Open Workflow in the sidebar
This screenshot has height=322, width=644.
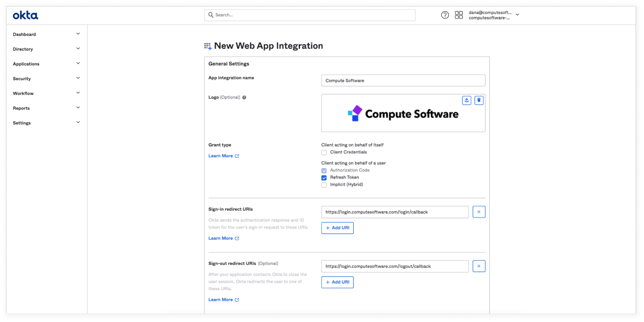[x=23, y=93]
